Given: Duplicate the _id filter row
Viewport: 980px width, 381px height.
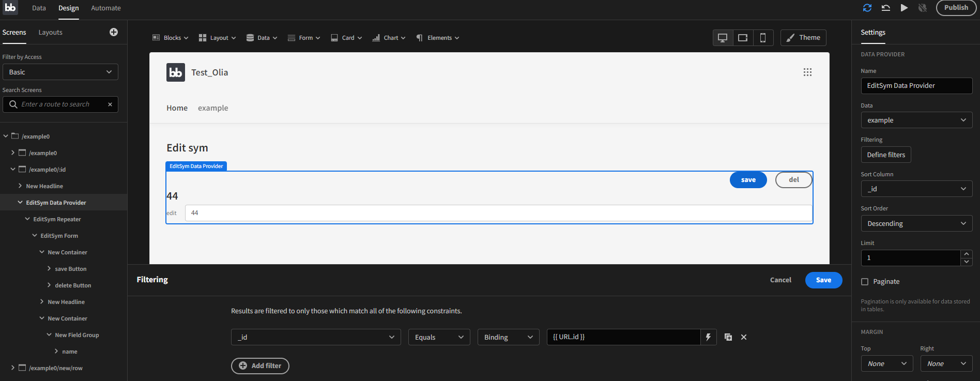Looking at the screenshot, I should pos(728,337).
